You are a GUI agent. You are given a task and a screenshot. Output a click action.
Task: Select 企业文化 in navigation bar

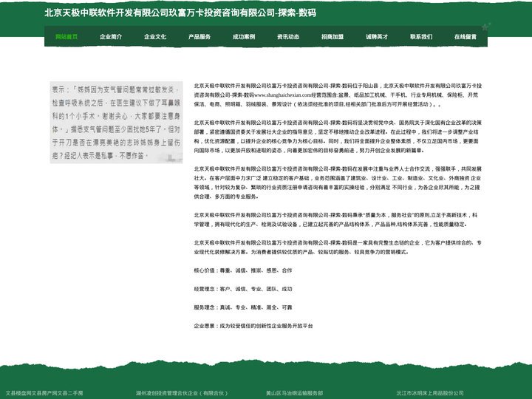pyautogui.click(x=155, y=37)
